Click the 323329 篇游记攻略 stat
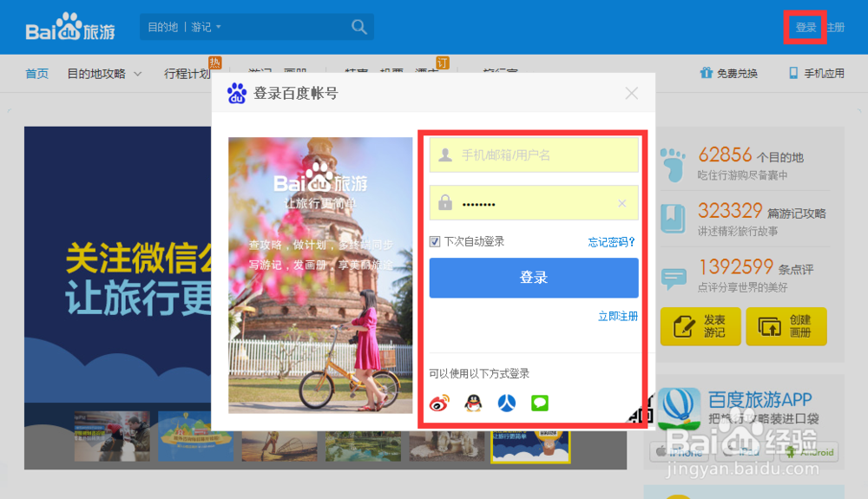The height and width of the screenshot is (499, 868). pos(762,211)
